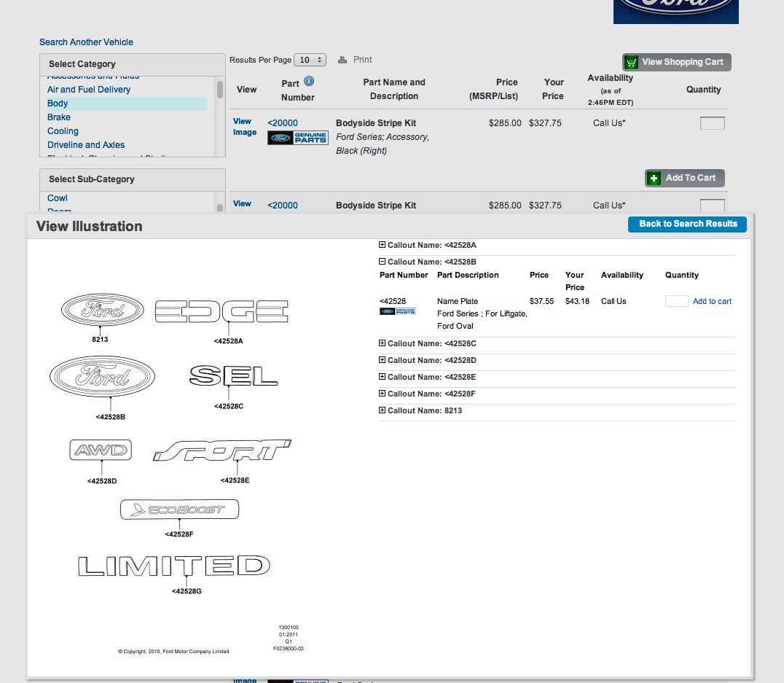Click the EcoBoost emblem in the illustration
This screenshot has height=683, width=784.
pos(179,510)
